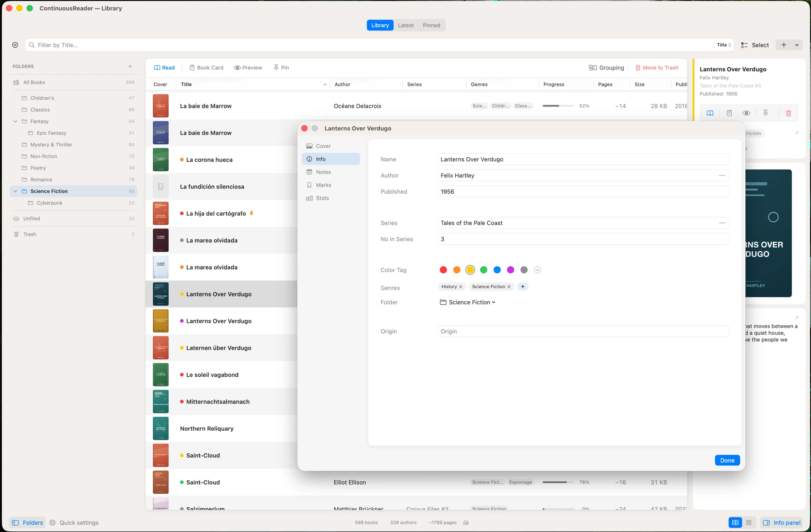Open Stats section in dialog
This screenshot has width=811, height=532.
click(x=330, y=198)
